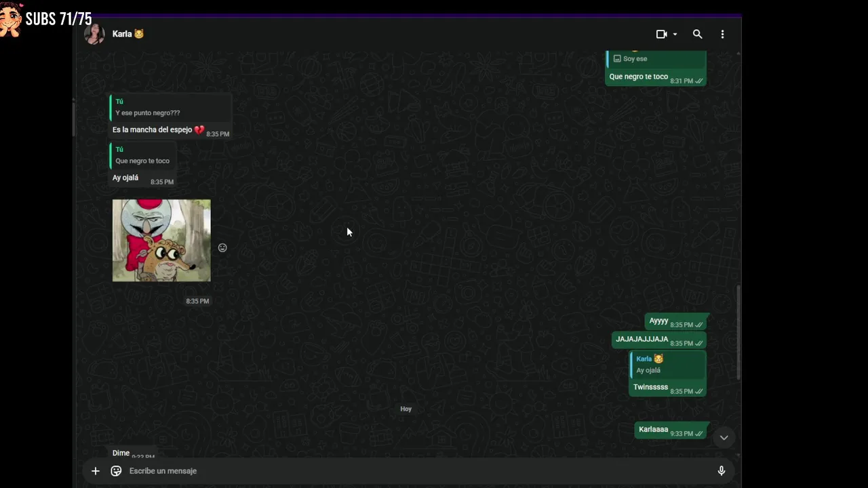Click the chat scrollbar thumb on right
This screenshot has height=488, width=868.
[x=738, y=332]
